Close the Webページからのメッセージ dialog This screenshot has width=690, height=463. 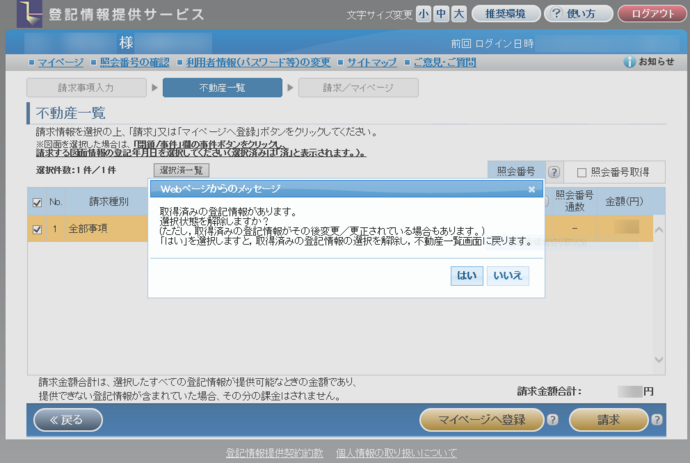coord(532,189)
